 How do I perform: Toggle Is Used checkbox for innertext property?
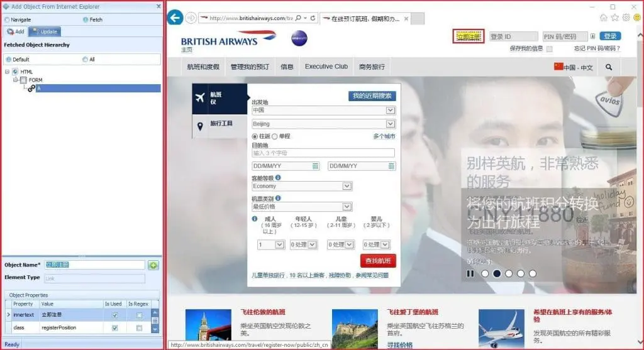click(x=114, y=315)
